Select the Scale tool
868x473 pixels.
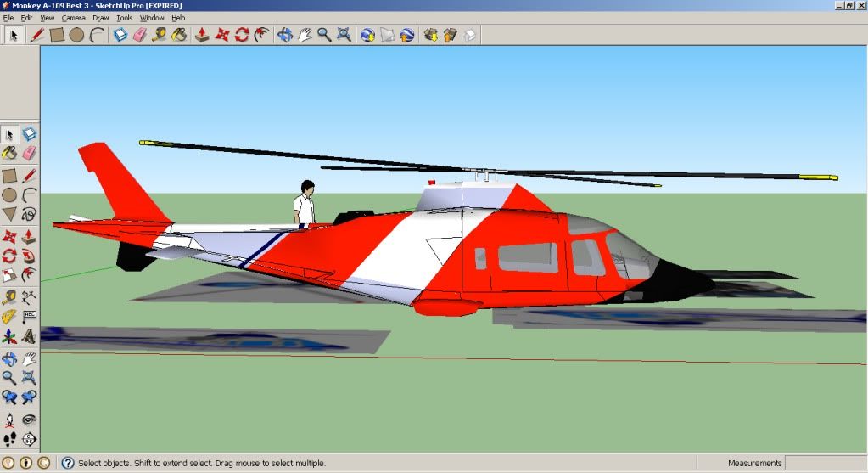pyautogui.click(x=9, y=275)
